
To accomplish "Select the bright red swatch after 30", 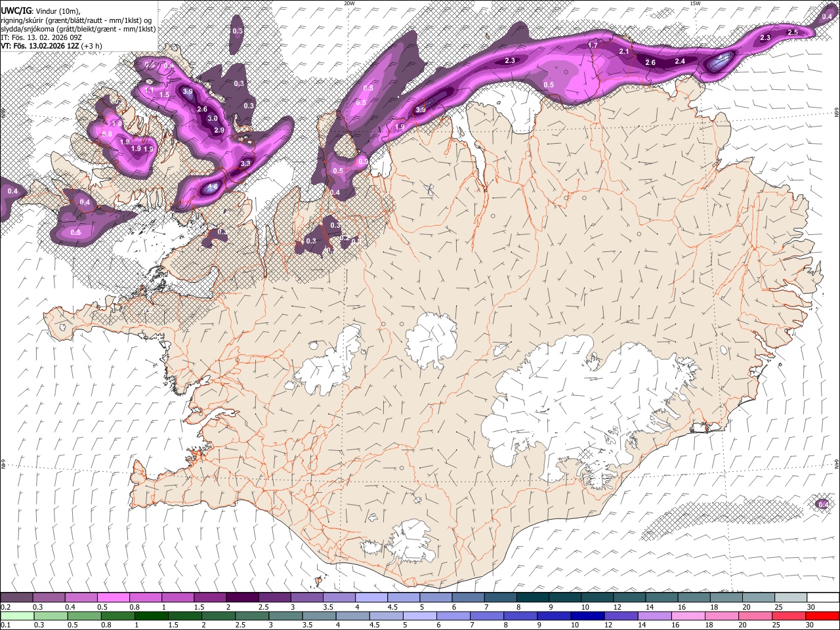I will pos(822,616).
